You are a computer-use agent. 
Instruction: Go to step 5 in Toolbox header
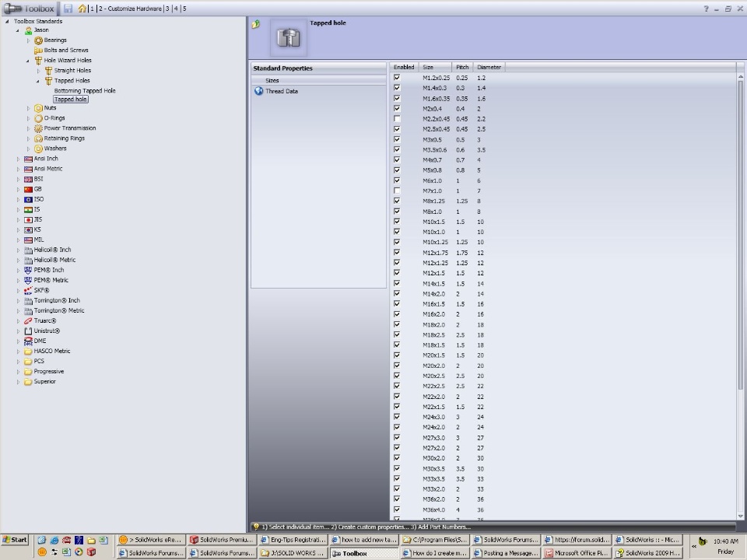point(184,9)
